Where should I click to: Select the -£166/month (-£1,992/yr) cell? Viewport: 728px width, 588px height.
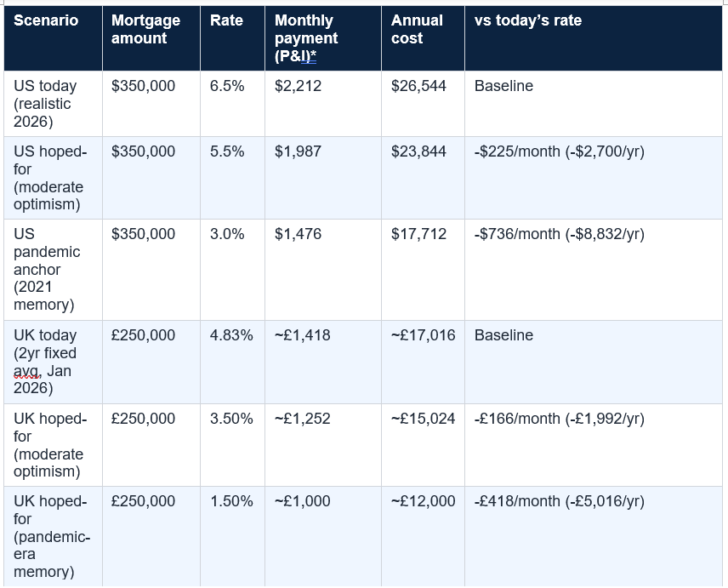pos(594,445)
